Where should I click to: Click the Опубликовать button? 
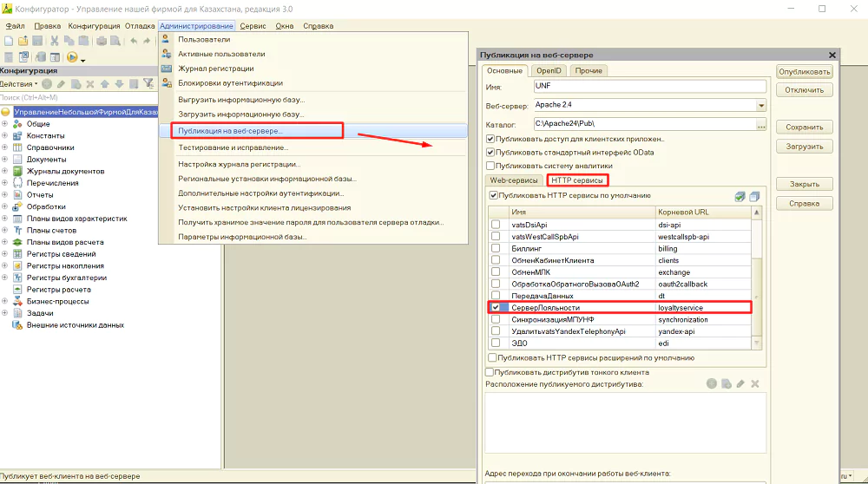coord(805,72)
